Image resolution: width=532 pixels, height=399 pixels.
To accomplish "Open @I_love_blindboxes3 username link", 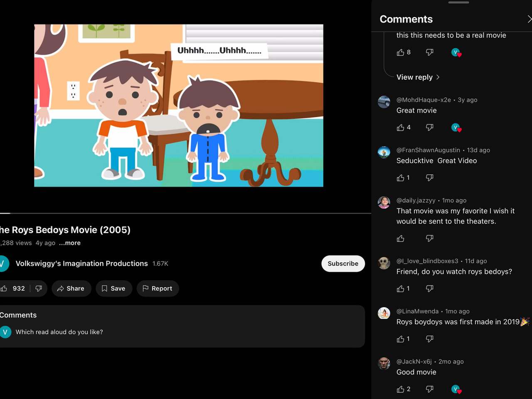I will [x=427, y=261].
